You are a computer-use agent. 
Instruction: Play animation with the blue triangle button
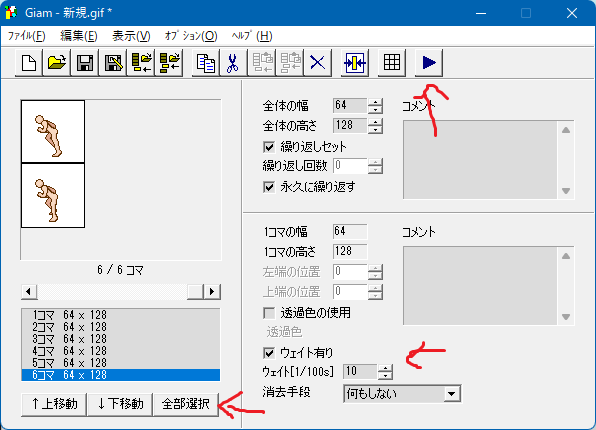click(429, 63)
